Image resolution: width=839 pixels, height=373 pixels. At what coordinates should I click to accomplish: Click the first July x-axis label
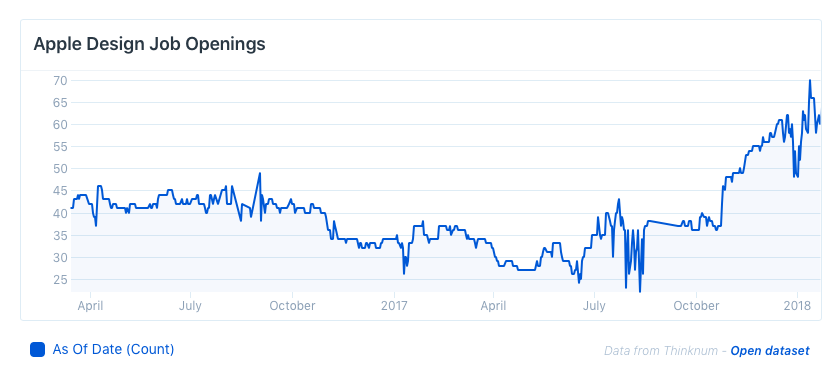click(190, 306)
